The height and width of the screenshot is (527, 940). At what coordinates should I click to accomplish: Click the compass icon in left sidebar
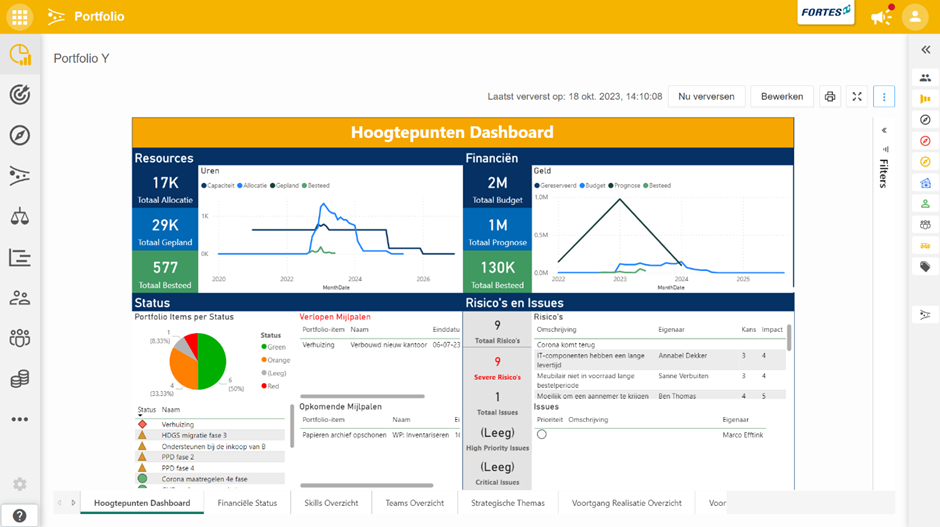pos(19,135)
